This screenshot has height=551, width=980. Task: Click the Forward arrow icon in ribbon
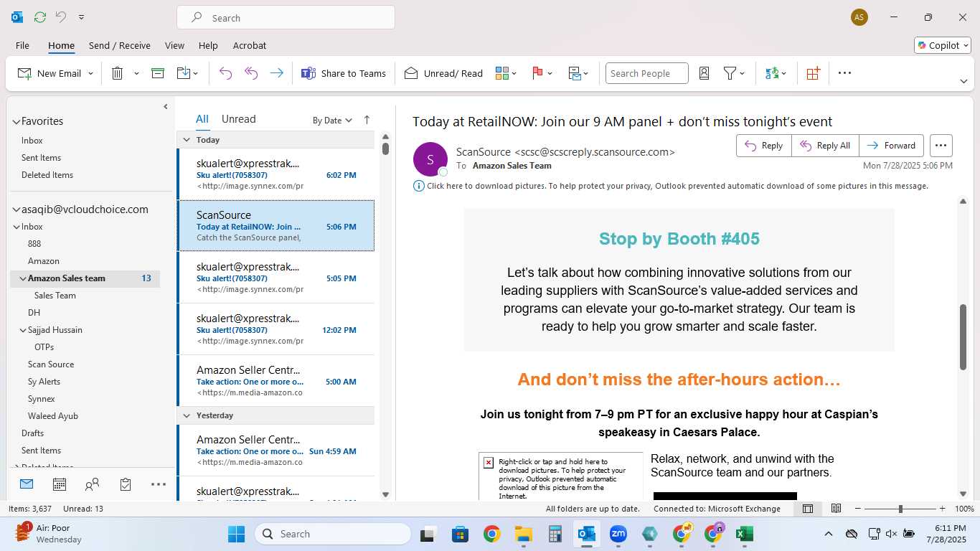click(x=276, y=73)
